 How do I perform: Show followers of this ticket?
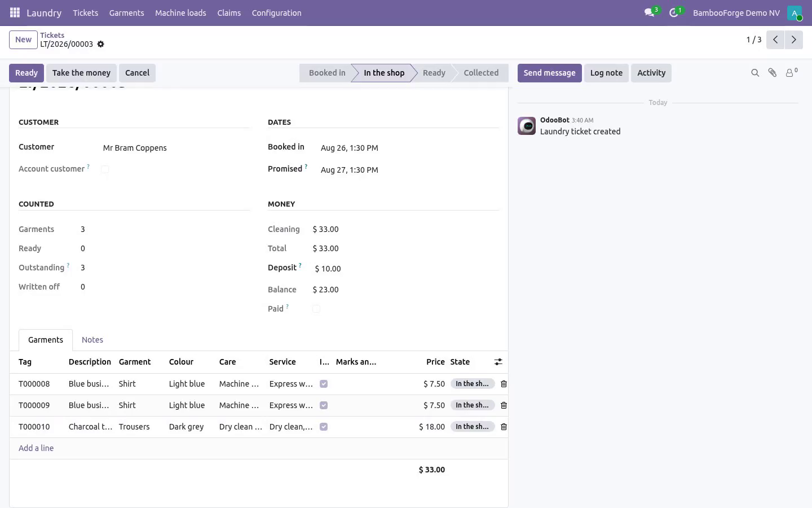click(x=792, y=73)
